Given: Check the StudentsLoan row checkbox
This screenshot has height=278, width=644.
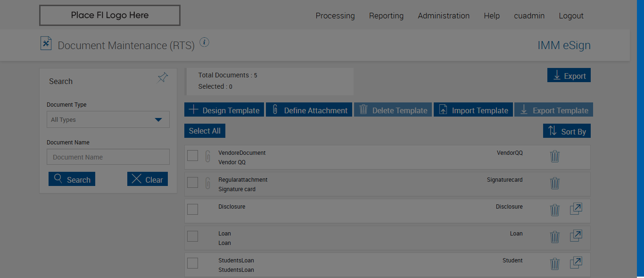Looking at the screenshot, I should click(x=192, y=263).
